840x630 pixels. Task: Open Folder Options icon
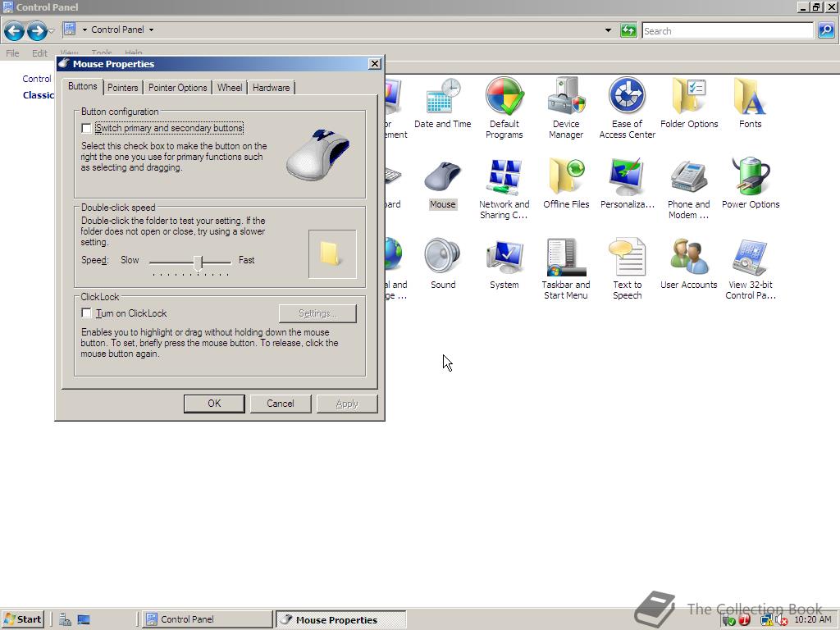(689, 104)
